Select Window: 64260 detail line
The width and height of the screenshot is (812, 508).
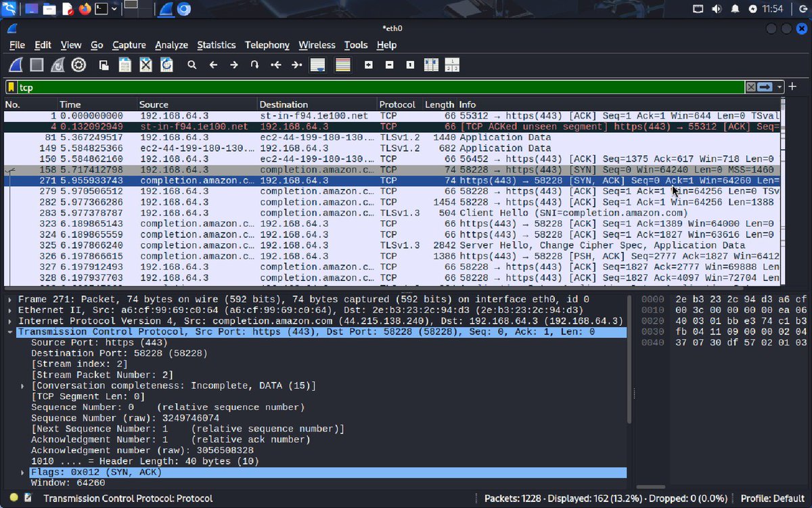[x=68, y=483]
